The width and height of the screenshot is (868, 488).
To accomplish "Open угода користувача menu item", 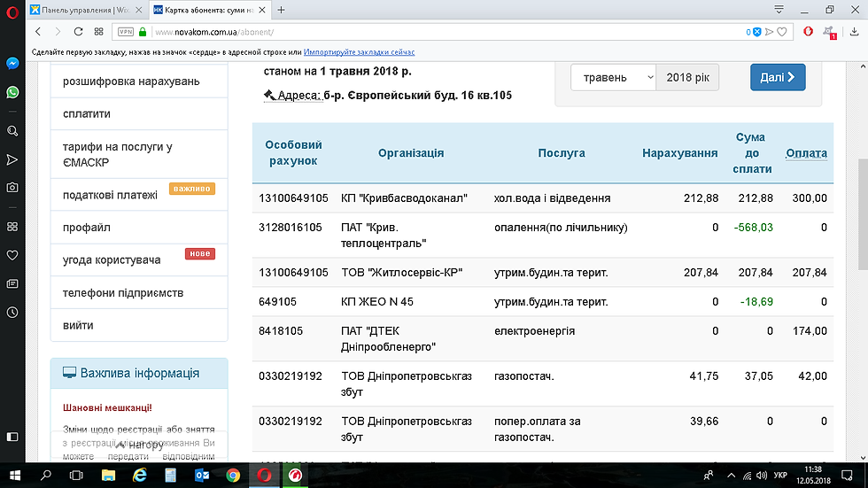I will click(139, 260).
